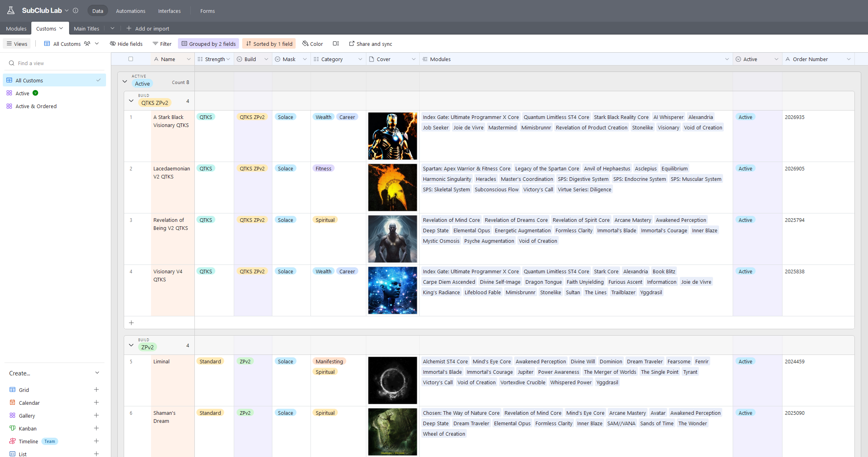868x457 pixels.
Task: Switch to the Main Titles table tab
Action: [x=86, y=29]
